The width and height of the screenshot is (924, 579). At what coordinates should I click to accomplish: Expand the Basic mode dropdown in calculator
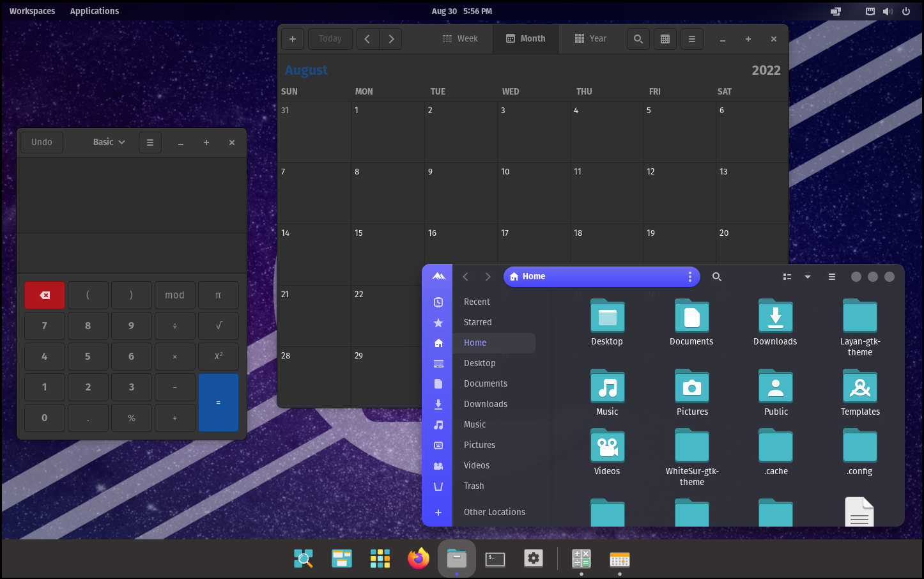109,142
